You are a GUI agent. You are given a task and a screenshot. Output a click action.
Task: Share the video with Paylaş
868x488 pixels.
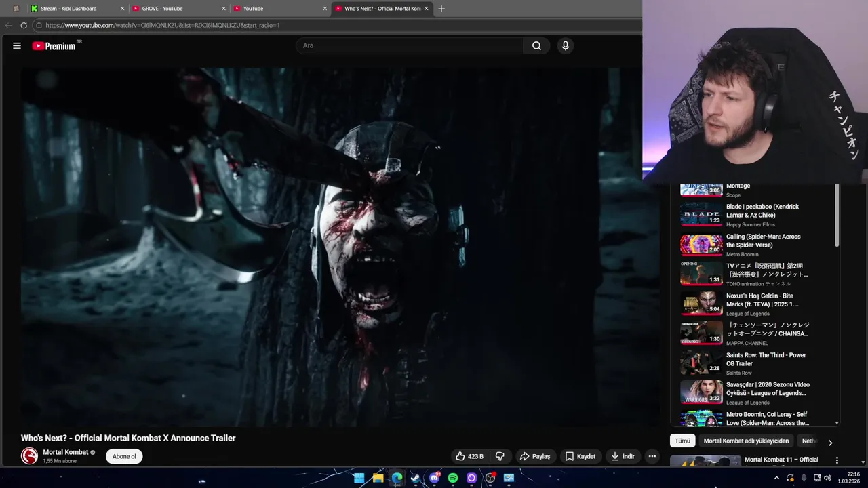[535, 456]
